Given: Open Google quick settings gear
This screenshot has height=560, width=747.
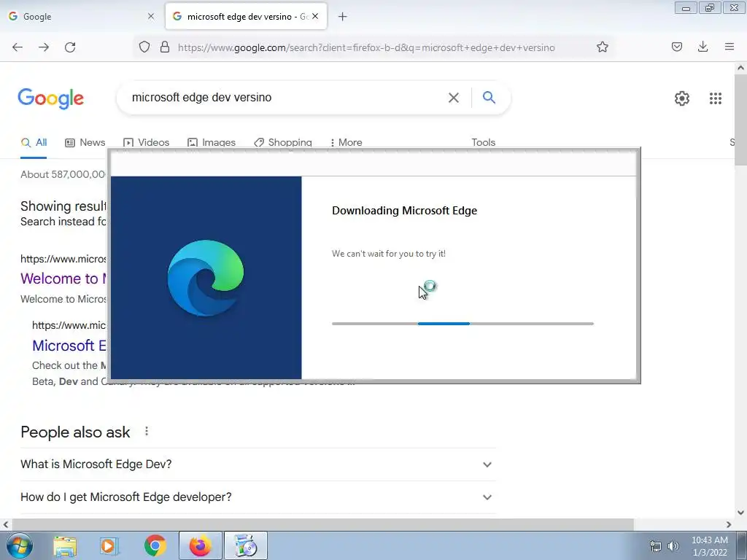Looking at the screenshot, I should coord(682,98).
